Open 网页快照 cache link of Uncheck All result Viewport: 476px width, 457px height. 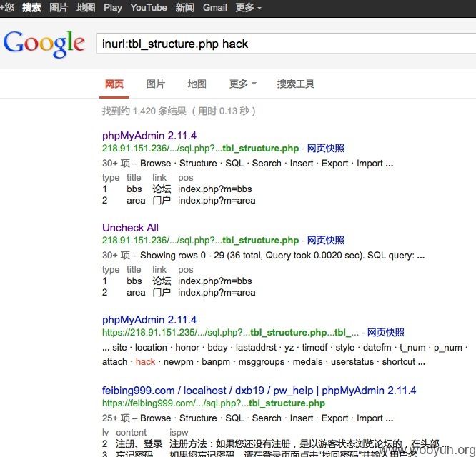tap(326, 241)
